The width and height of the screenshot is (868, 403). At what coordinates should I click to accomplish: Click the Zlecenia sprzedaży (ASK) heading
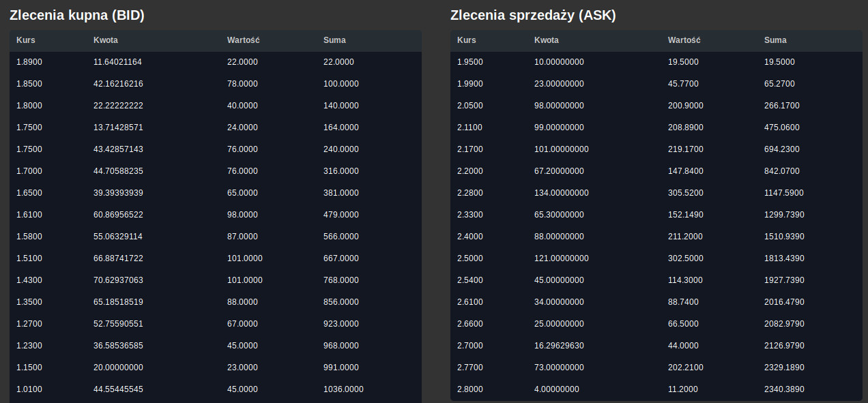[533, 15]
